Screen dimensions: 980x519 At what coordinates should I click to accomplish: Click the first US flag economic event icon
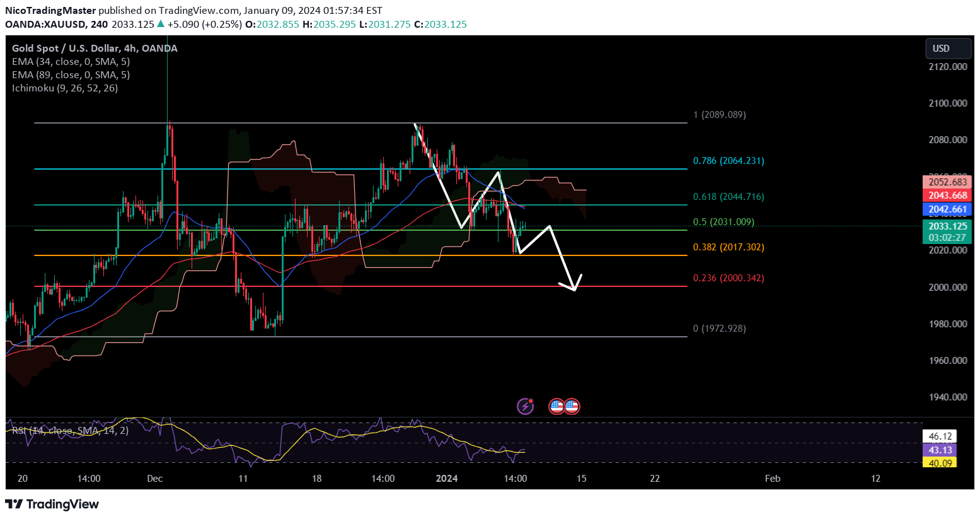coord(556,406)
